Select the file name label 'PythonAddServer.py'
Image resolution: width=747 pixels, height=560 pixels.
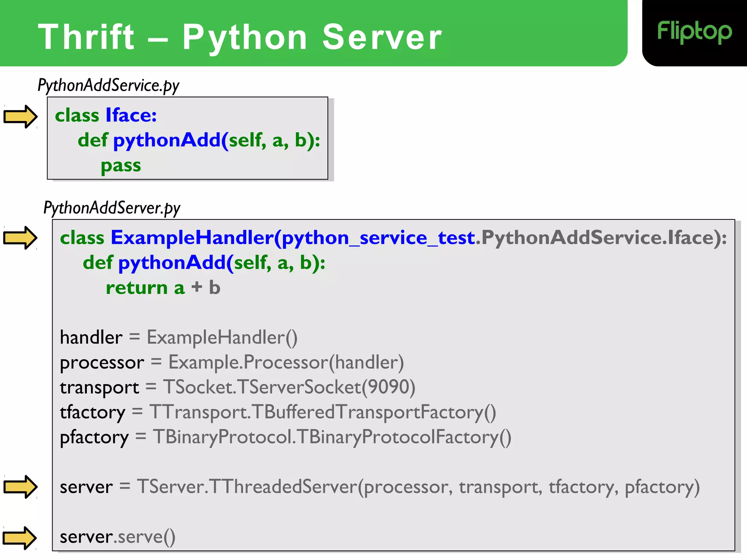point(112,208)
